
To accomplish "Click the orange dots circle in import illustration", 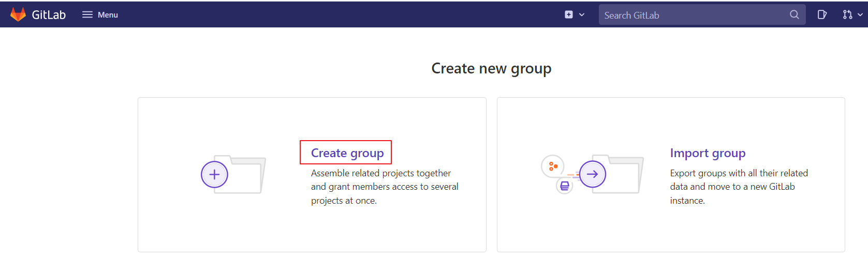I will tap(553, 166).
